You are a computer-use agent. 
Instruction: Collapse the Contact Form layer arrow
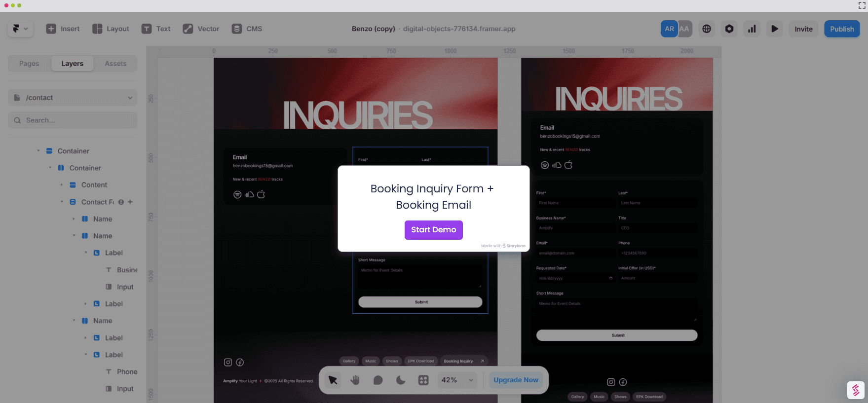[x=62, y=202]
